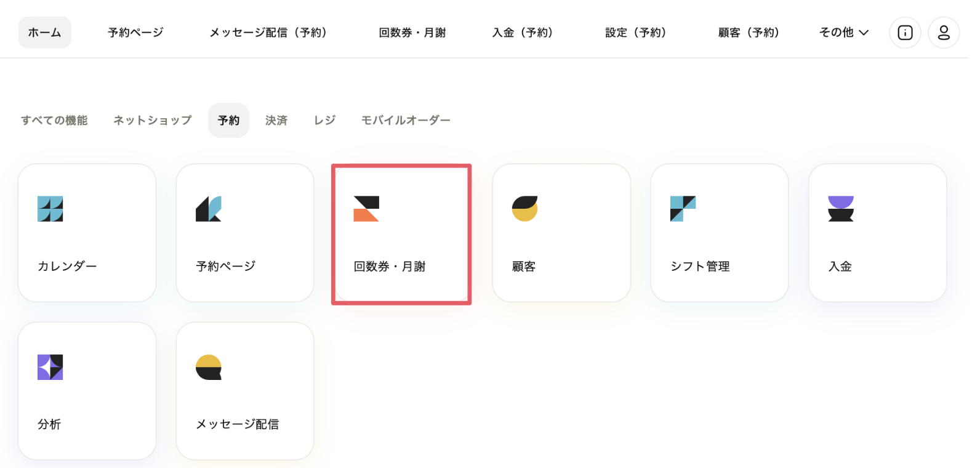Open the 回数券・月謝 card icon
The image size is (980, 468).
click(366, 209)
